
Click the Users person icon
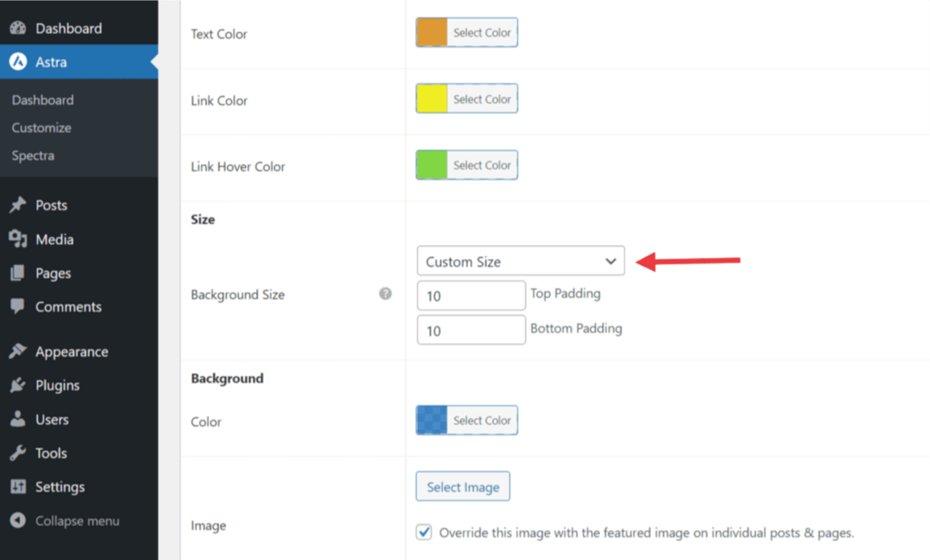point(18,419)
